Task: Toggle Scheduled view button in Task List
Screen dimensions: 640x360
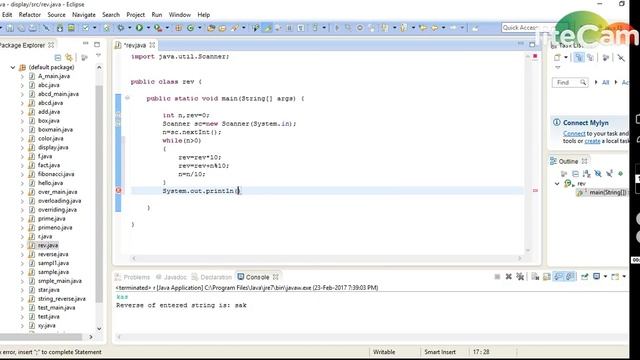Action: tap(590, 58)
